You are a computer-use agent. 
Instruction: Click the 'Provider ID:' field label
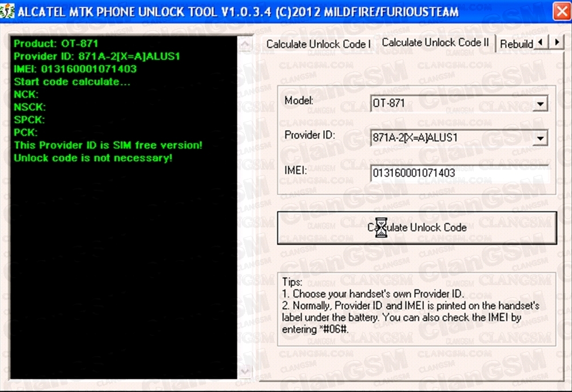(x=309, y=135)
